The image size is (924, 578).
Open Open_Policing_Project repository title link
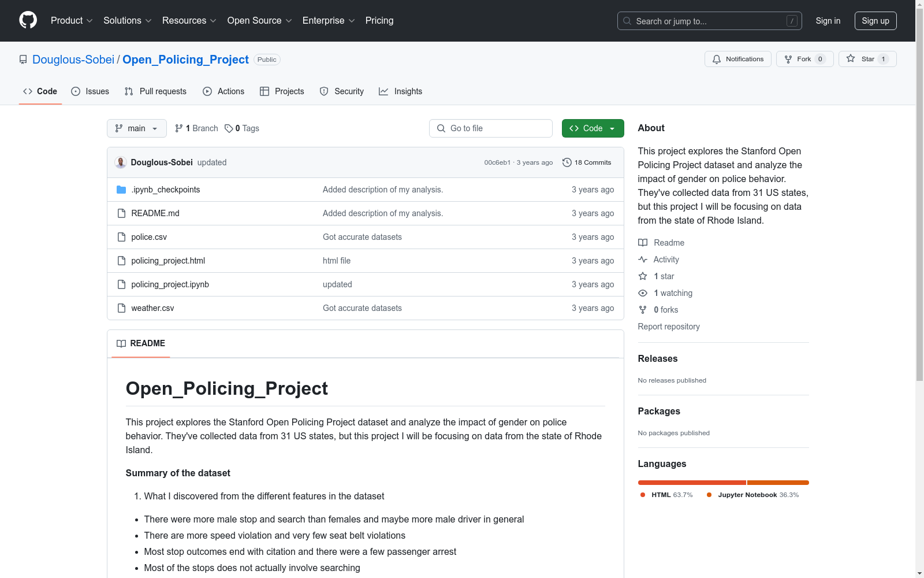tap(185, 60)
